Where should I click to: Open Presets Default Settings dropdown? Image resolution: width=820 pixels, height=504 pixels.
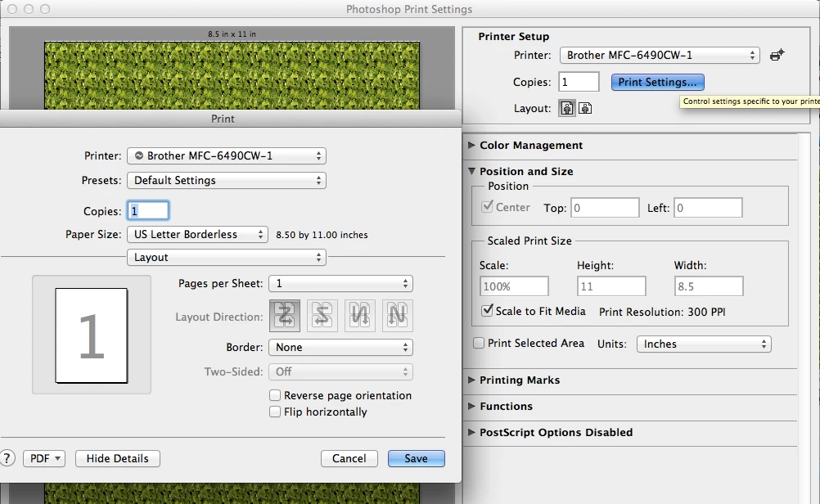click(227, 180)
